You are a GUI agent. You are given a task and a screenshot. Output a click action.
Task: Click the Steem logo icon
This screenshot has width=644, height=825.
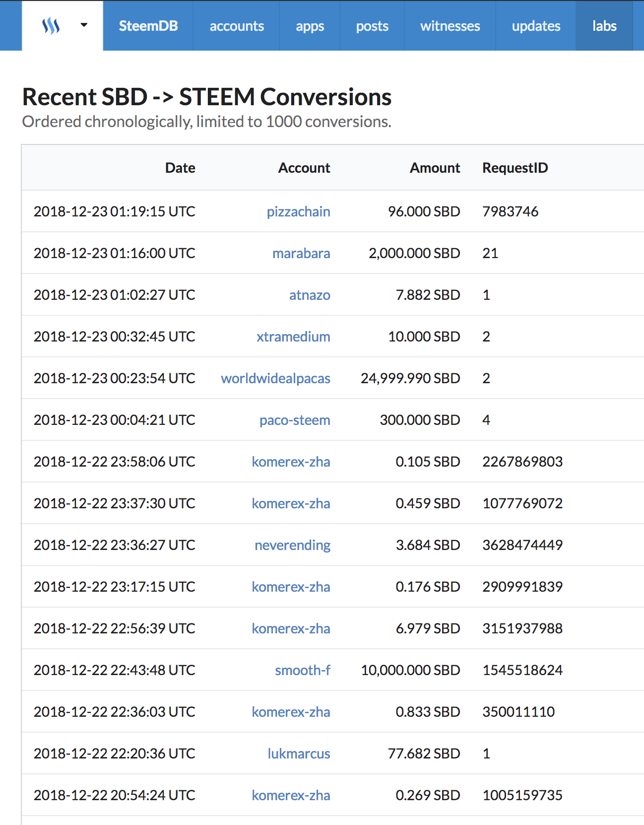pyautogui.click(x=51, y=26)
